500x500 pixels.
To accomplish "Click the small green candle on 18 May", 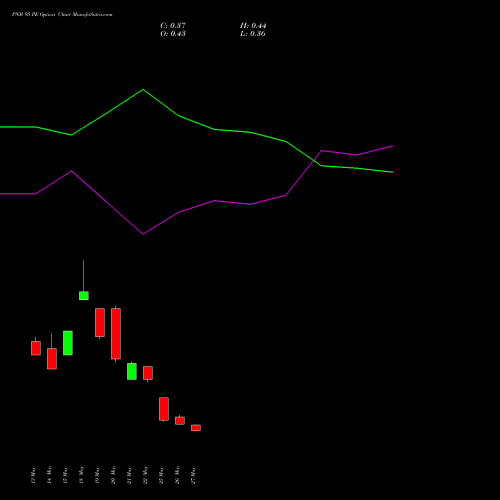I will pyautogui.click(x=84, y=296).
